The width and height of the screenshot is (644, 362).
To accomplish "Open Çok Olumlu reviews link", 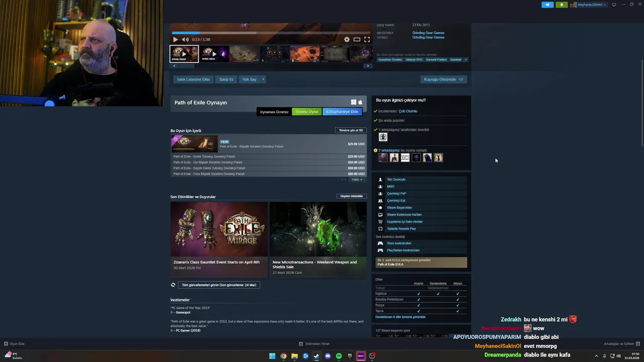I will (x=408, y=111).
